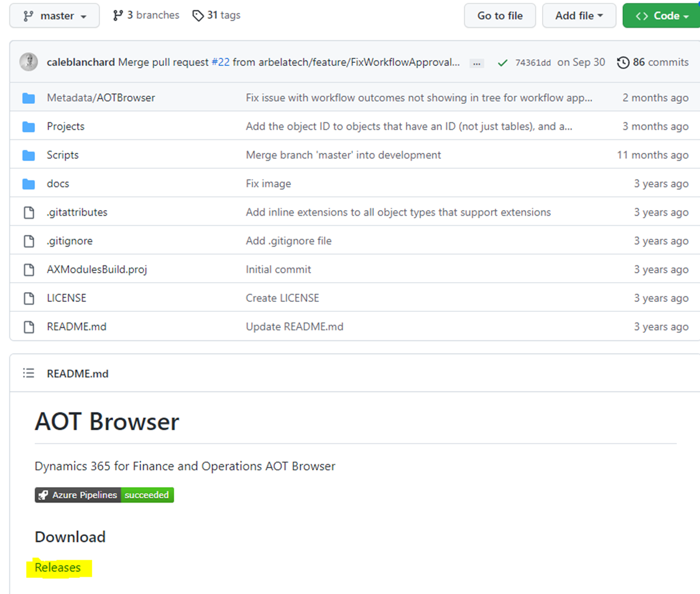Open the .gitignore file
The height and width of the screenshot is (594, 700).
pos(70,241)
